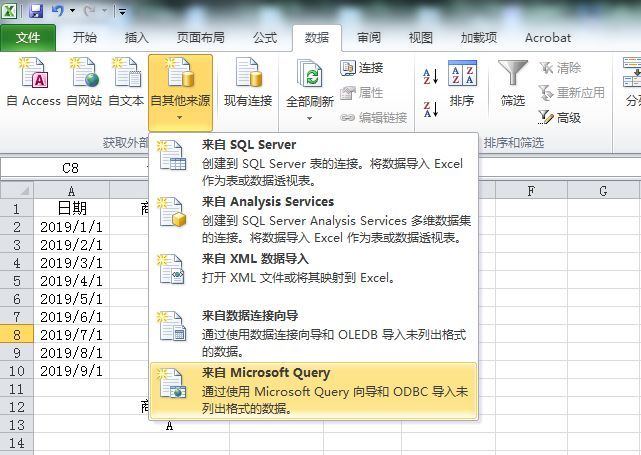Select column G header

(603, 191)
